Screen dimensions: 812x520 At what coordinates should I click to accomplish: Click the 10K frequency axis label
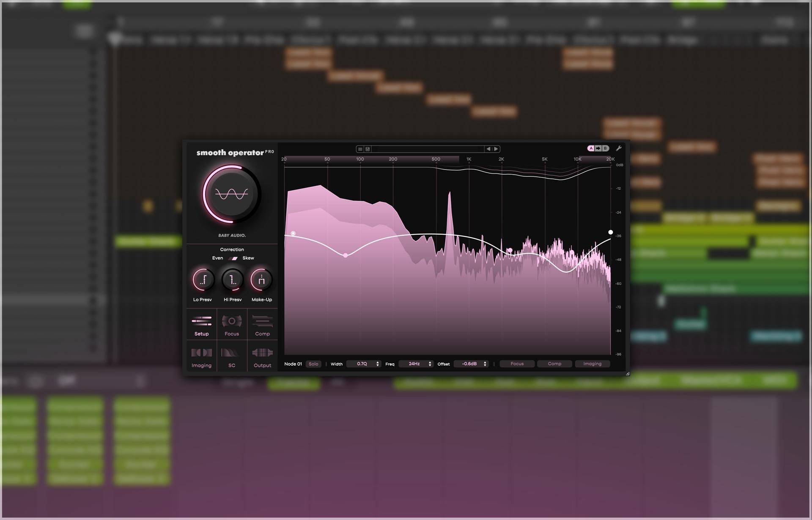[577, 159]
